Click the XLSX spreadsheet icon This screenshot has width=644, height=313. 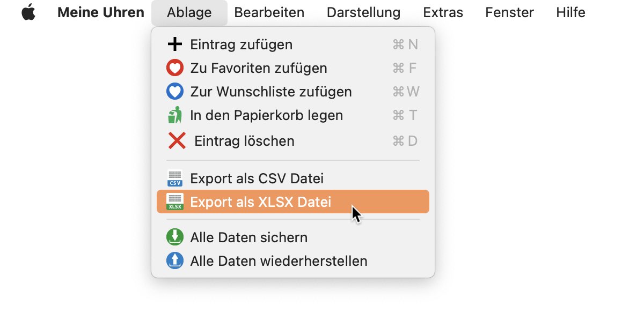(x=175, y=202)
